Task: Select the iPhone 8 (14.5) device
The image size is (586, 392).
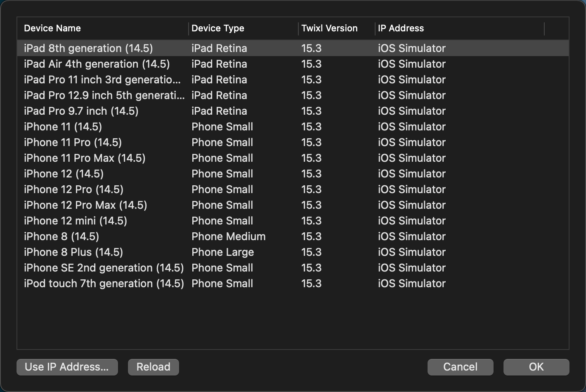Action: tap(293, 236)
